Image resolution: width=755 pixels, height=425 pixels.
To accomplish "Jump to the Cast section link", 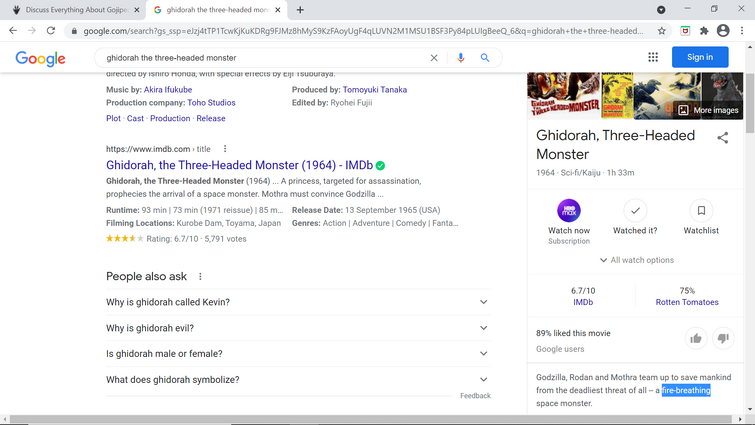I will [x=135, y=118].
